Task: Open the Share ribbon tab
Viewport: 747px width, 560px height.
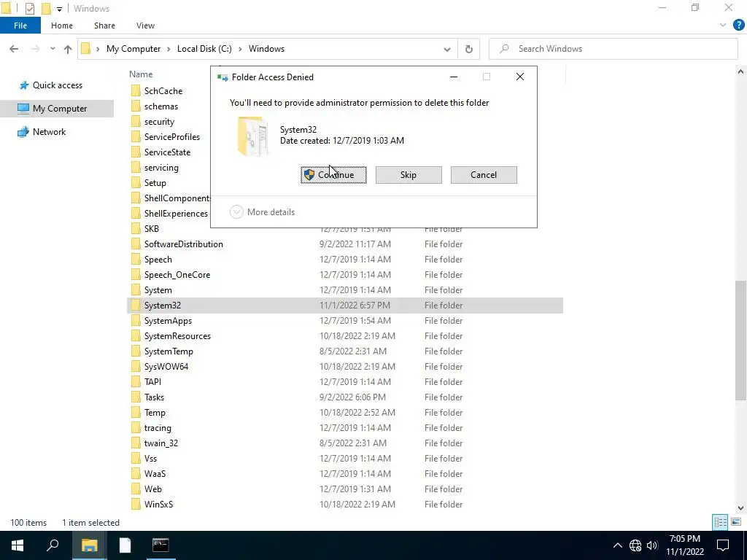Action: pos(104,26)
